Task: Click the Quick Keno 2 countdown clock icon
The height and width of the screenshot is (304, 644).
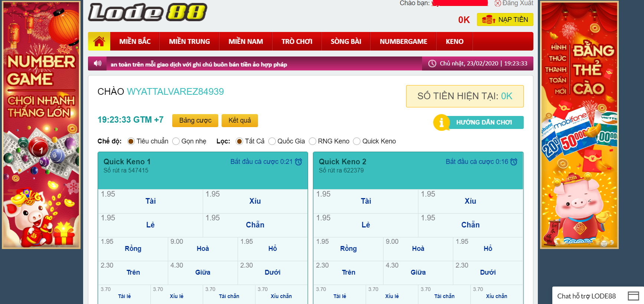Action: pyautogui.click(x=514, y=162)
